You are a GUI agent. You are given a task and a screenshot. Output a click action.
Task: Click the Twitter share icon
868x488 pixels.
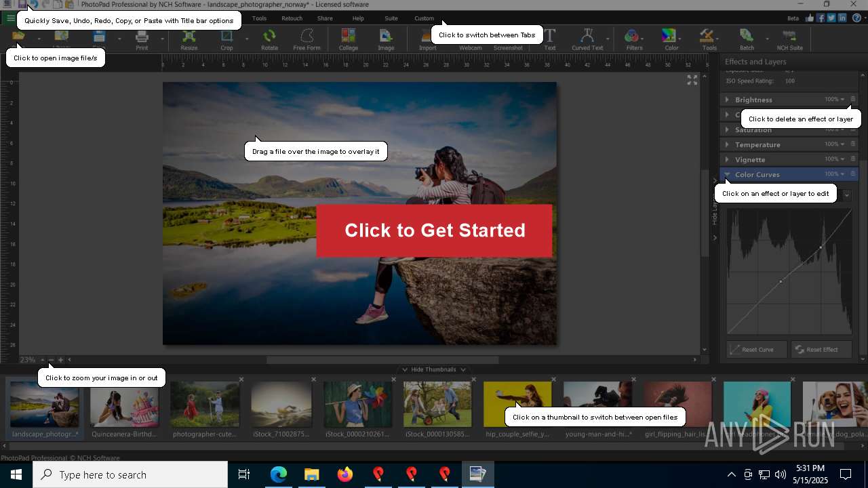coord(831,18)
